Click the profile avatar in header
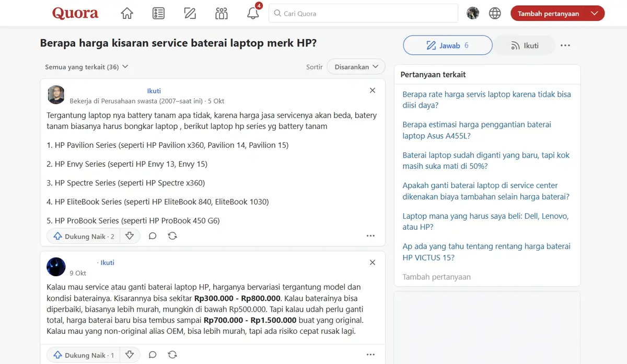This screenshot has width=627, height=364. click(473, 14)
